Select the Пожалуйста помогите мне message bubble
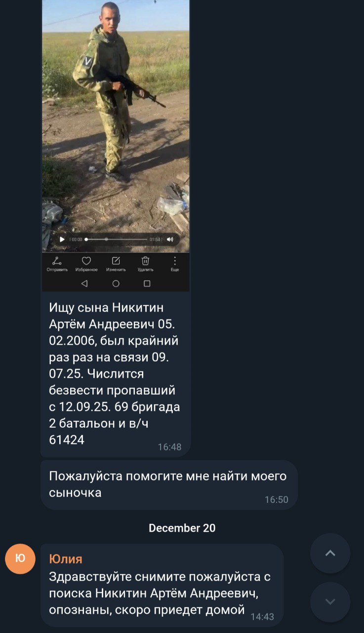Image resolution: width=364 pixels, height=633 pixels. pyautogui.click(x=169, y=485)
